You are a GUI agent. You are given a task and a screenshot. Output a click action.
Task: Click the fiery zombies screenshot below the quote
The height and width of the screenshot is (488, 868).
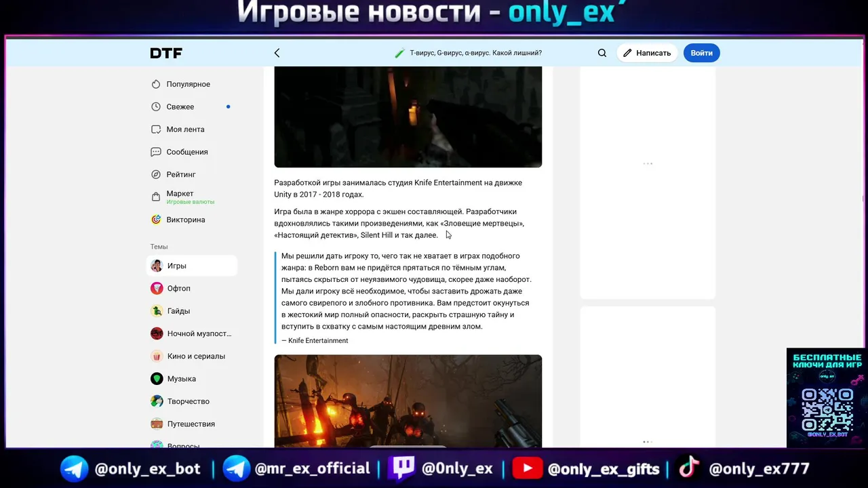click(x=408, y=401)
